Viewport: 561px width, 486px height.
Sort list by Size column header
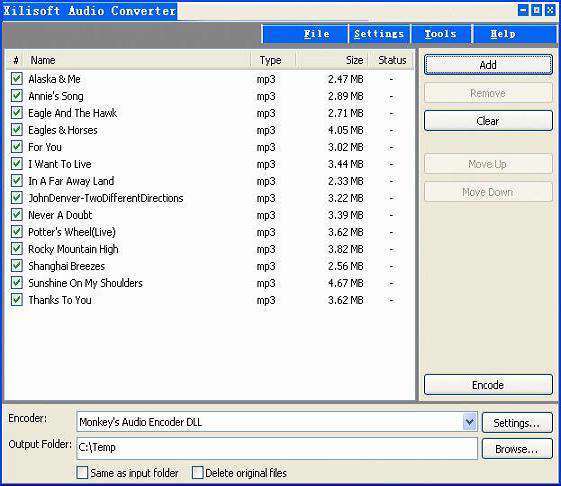pos(332,60)
